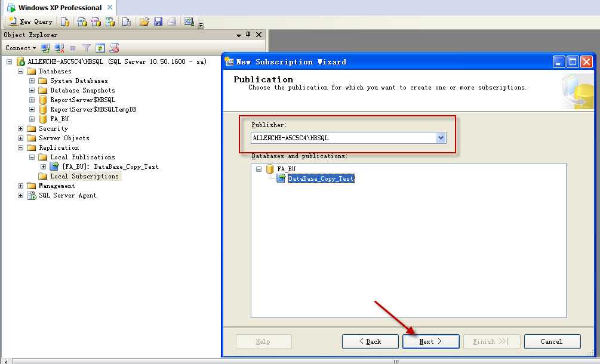Open the Publisher combo box dropdown
This screenshot has width=600, height=364.
coord(441,138)
